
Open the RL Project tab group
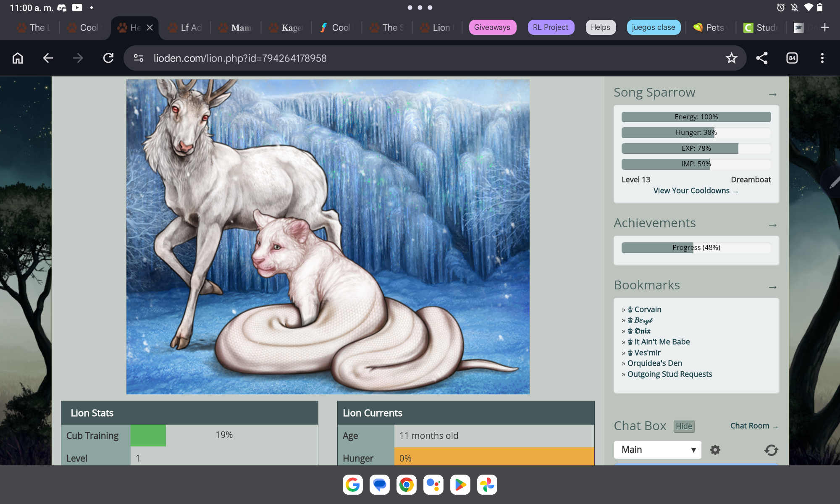[x=551, y=27]
